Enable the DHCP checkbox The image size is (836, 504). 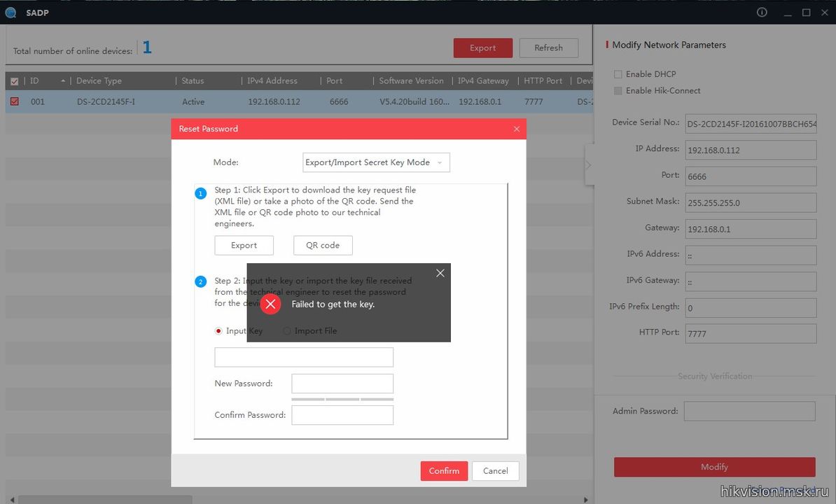coord(618,74)
